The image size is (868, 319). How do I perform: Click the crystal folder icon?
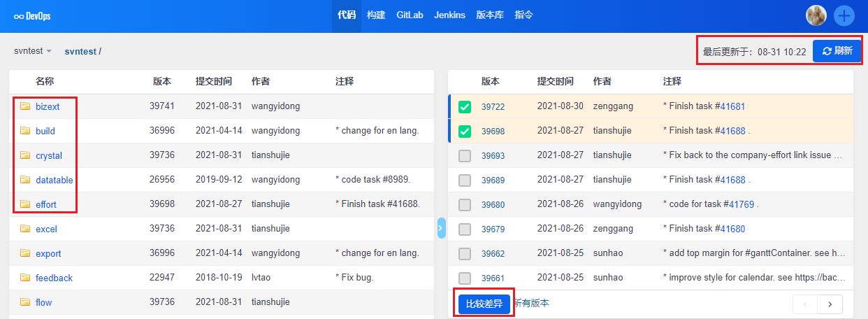(x=25, y=155)
